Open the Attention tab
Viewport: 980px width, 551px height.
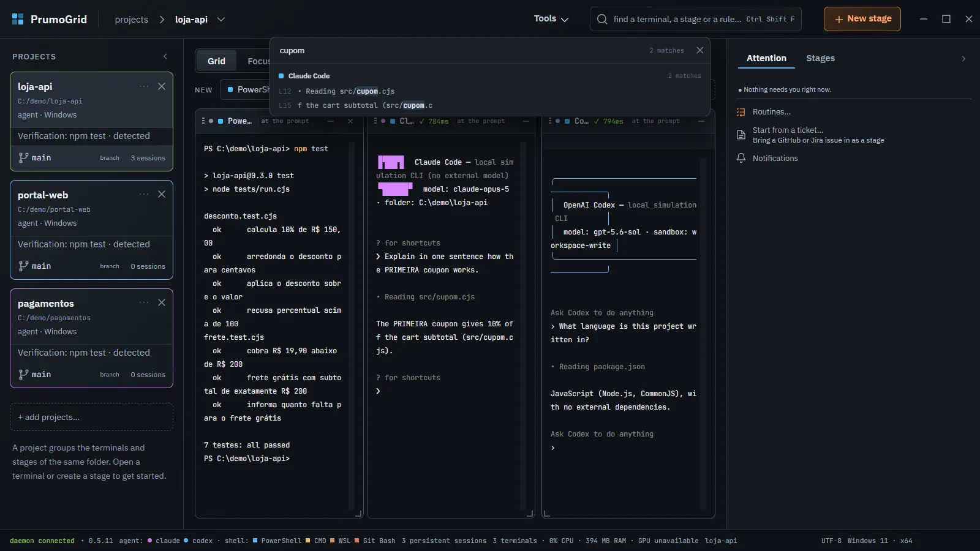(x=766, y=58)
